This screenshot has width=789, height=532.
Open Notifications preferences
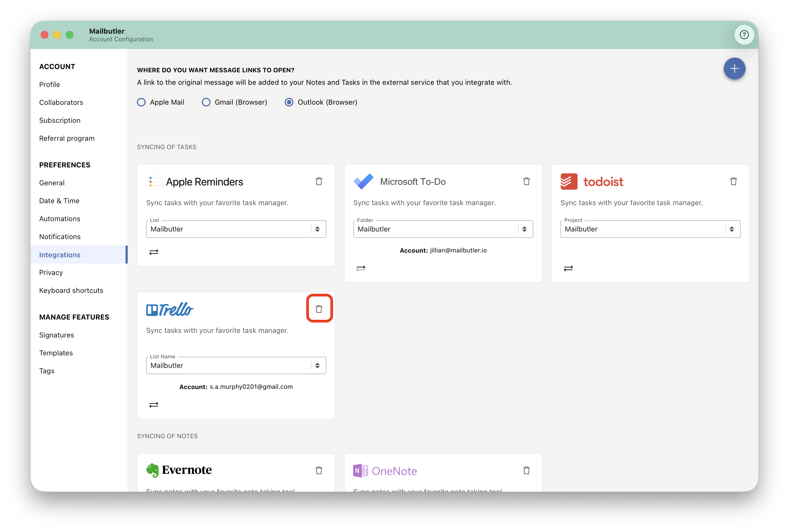pos(60,237)
